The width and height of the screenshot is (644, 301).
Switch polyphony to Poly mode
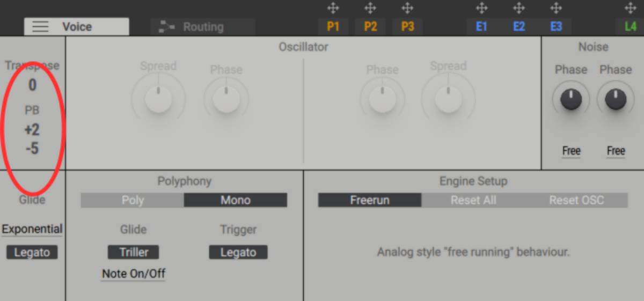[133, 200]
